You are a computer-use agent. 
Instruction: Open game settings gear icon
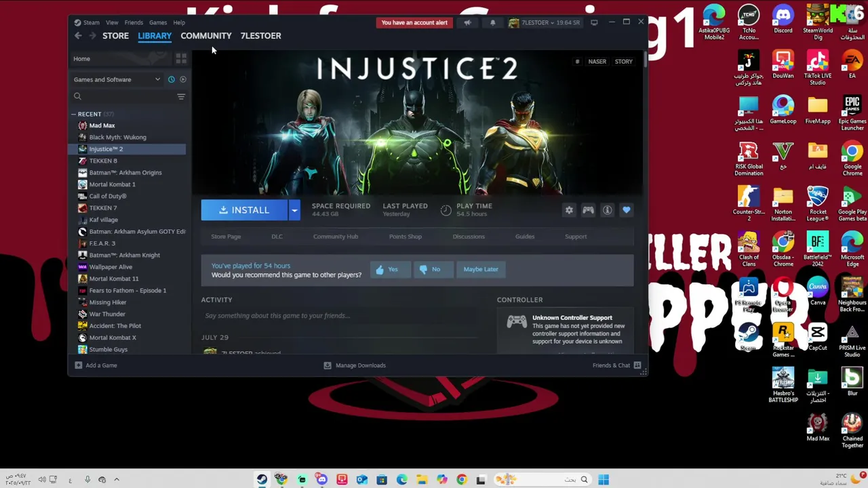[569, 210]
